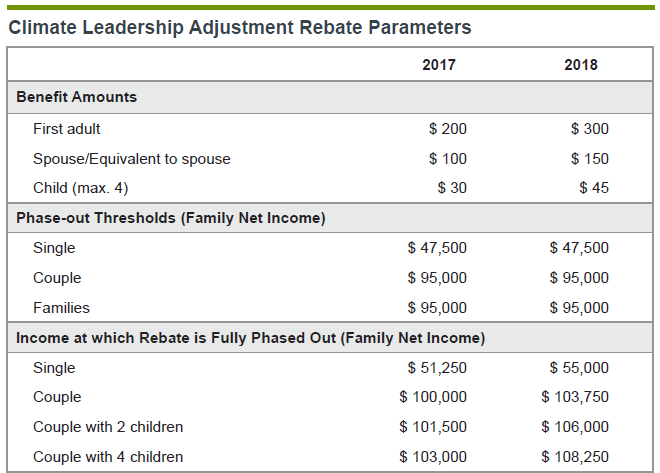660x473 pixels.
Task: Click the Income at which Rebate heading
Action: click(250, 338)
